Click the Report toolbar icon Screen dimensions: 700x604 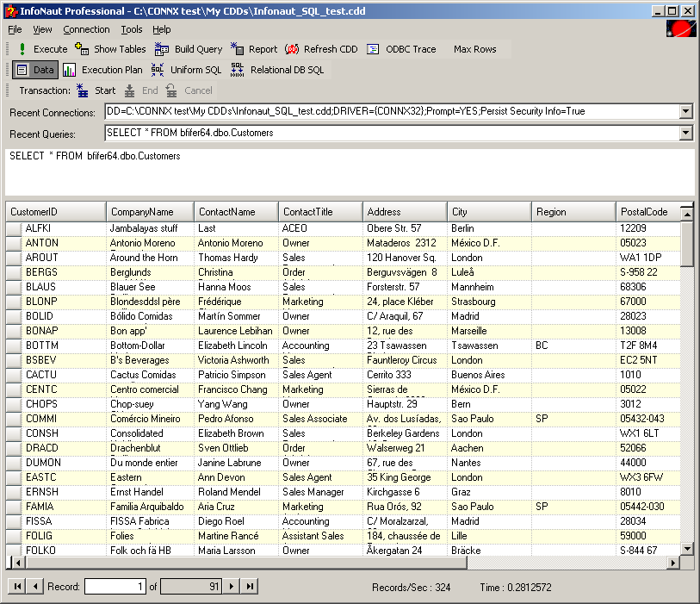coord(238,49)
